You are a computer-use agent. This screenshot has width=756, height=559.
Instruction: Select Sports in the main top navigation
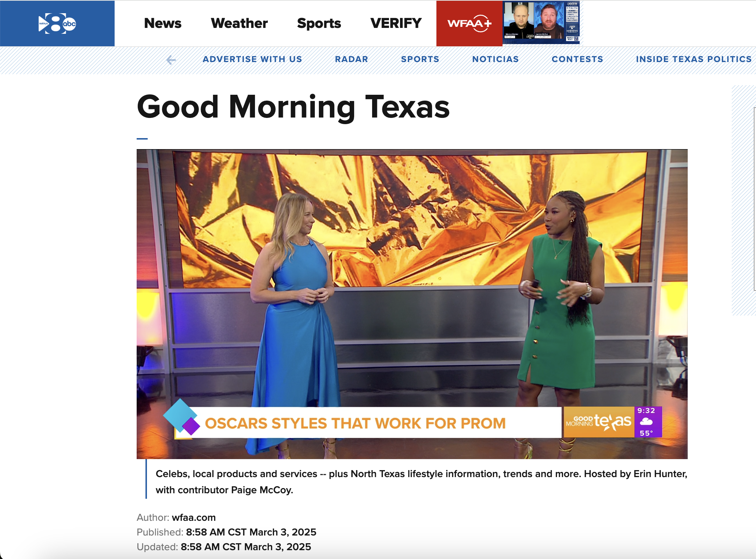pos(319,24)
